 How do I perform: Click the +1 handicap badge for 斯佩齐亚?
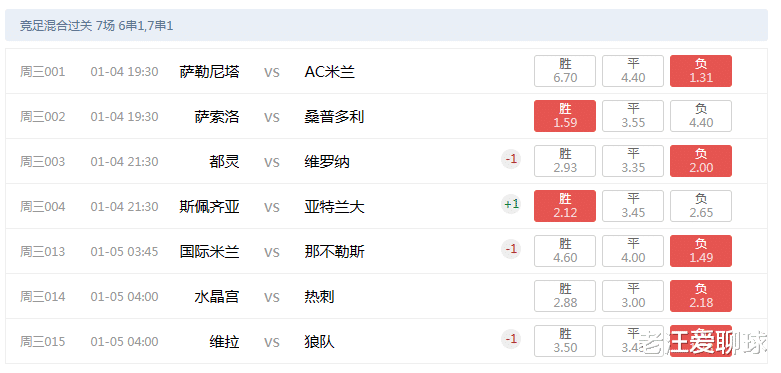(x=511, y=204)
